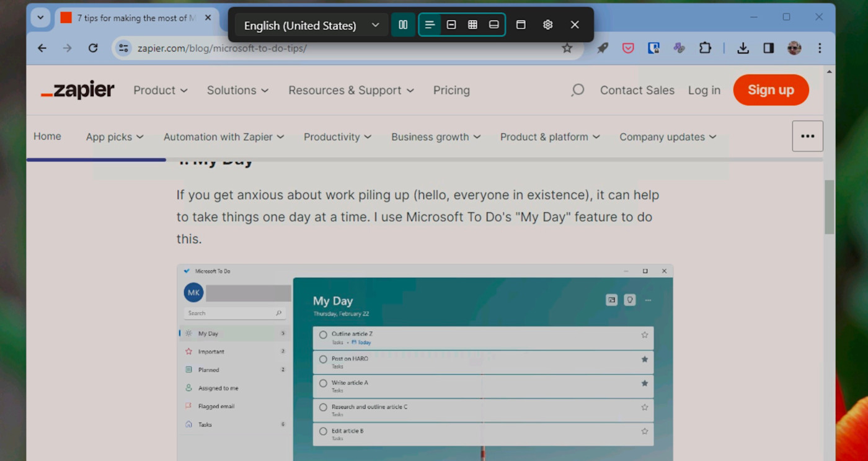The height and width of the screenshot is (461, 868).
Task: Check off the 'Write article A' task circle
Action: 323,383
